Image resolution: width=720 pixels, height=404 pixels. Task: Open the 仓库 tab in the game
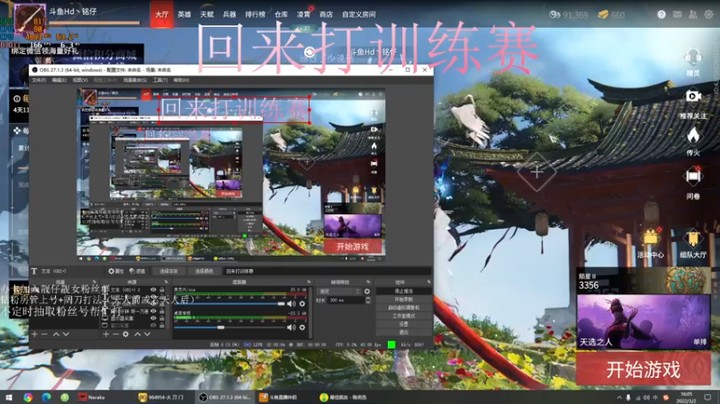(x=281, y=14)
